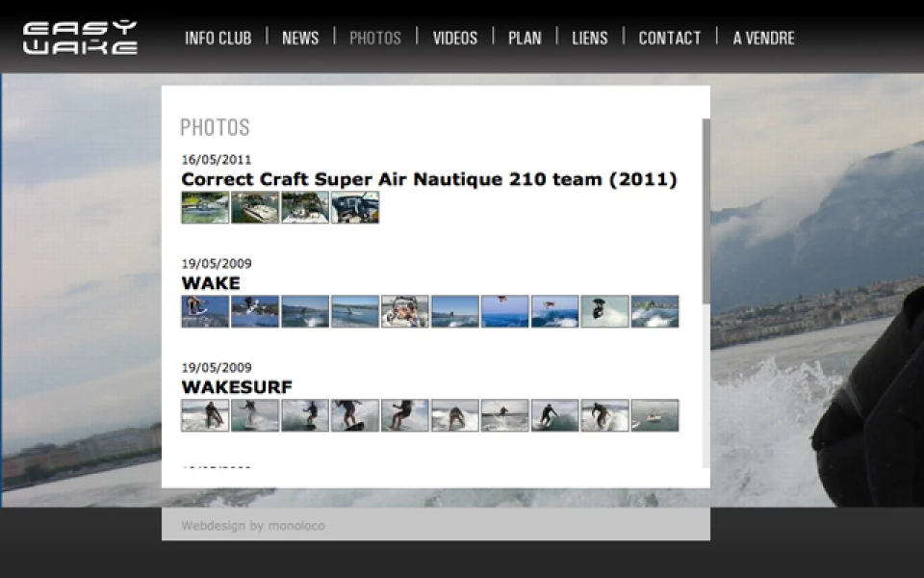Open third thumbnail in the WAKE gallery
This screenshot has height=578, width=924.
tap(305, 311)
